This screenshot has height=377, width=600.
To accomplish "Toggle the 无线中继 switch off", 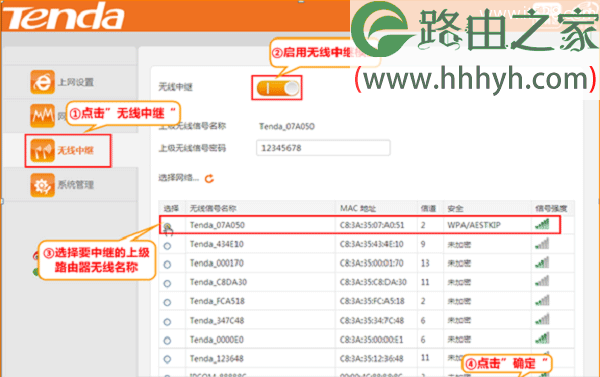I will coord(277,88).
